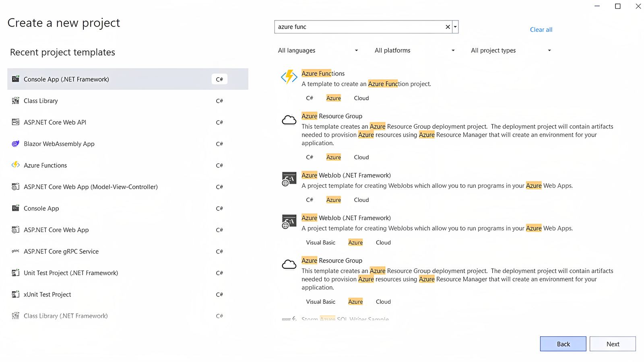The image size is (644, 362).
Task: Click the Visual Basic Azure WebJob template icon
Action: (289, 222)
